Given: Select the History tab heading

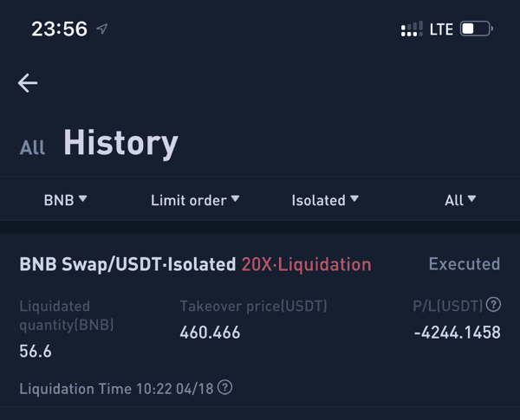Looking at the screenshot, I should [x=120, y=143].
